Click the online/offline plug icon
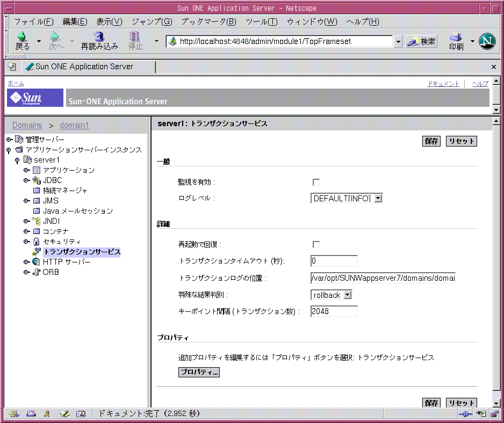This screenshot has width=504, height=423. [465, 414]
